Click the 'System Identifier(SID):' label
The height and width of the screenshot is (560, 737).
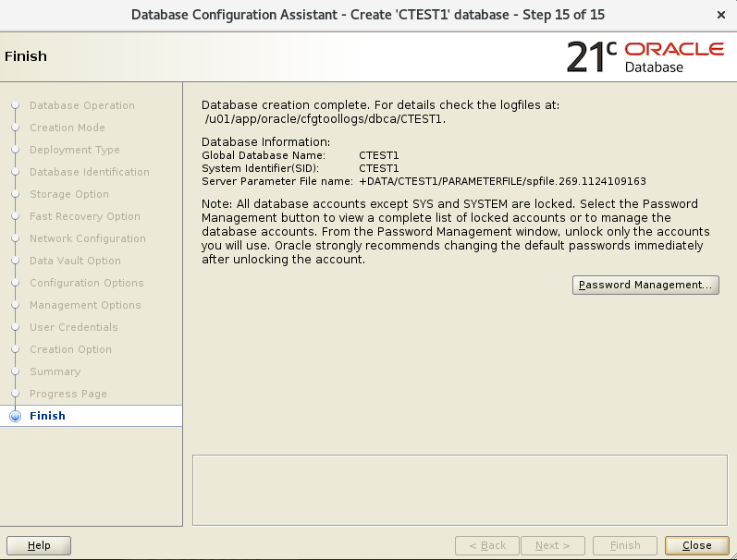click(x=261, y=168)
